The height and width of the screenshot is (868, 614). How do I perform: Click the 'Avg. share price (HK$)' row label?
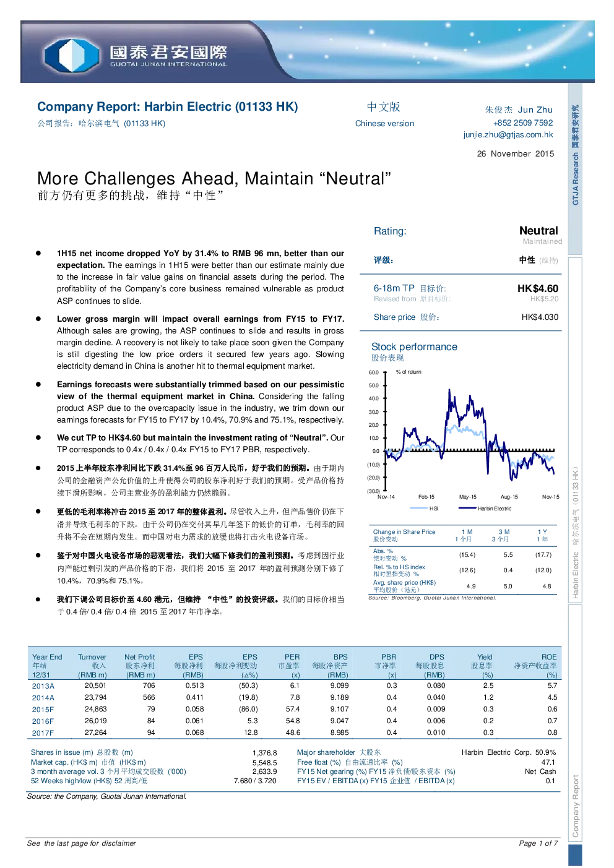click(404, 582)
